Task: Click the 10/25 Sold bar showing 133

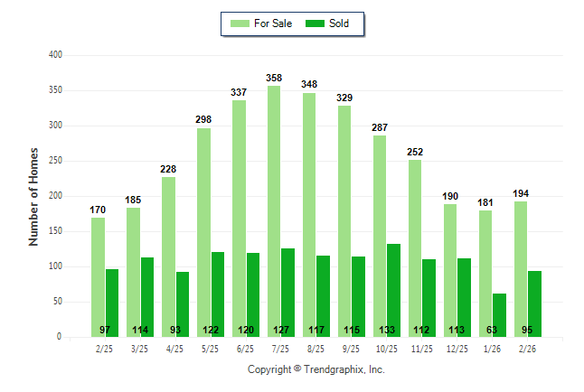Action: [394, 290]
